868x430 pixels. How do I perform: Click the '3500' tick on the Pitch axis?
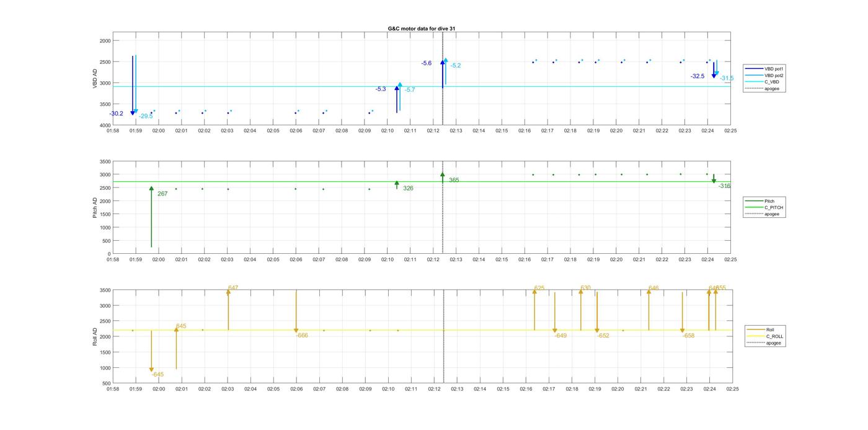click(105, 162)
